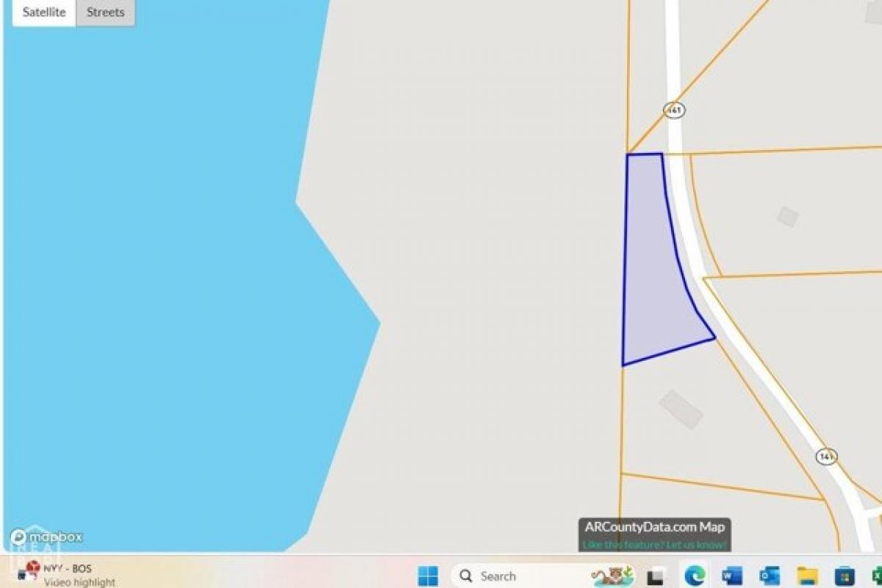Image resolution: width=882 pixels, height=588 pixels.
Task: Click the ARCountyData.com Map label
Action: pyautogui.click(x=653, y=527)
